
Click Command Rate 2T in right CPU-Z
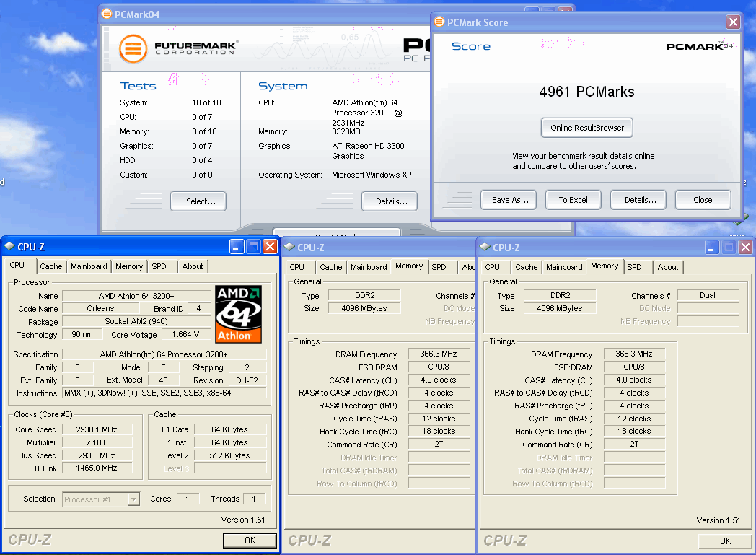(x=634, y=444)
